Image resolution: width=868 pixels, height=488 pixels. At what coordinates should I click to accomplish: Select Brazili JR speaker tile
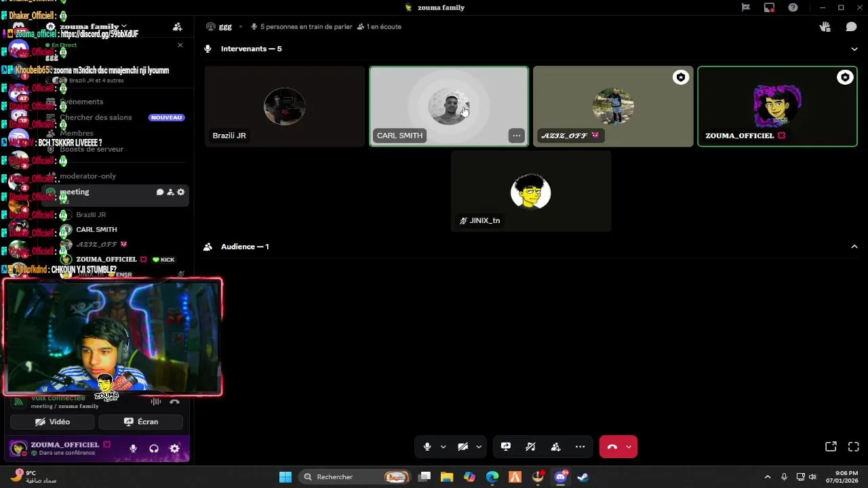[285, 106]
